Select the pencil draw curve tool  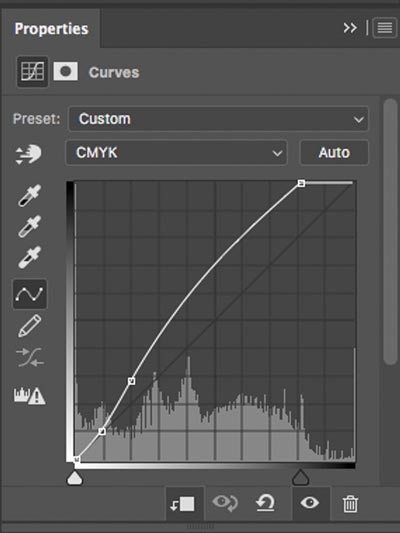click(30, 326)
